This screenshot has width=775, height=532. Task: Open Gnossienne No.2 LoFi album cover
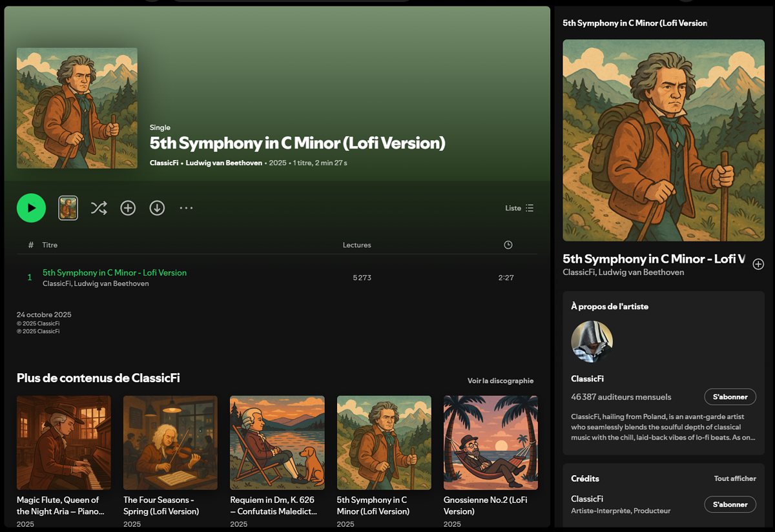click(x=491, y=443)
